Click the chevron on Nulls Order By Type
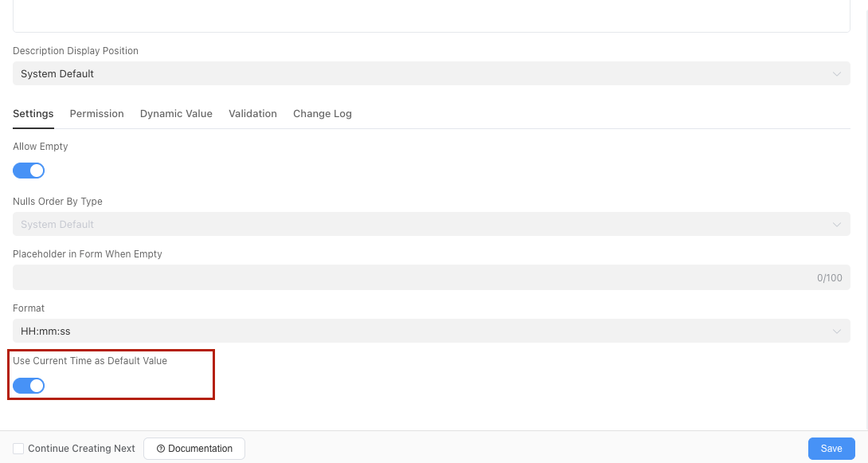The height and width of the screenshot is (463, 868). tap(837, 224)
